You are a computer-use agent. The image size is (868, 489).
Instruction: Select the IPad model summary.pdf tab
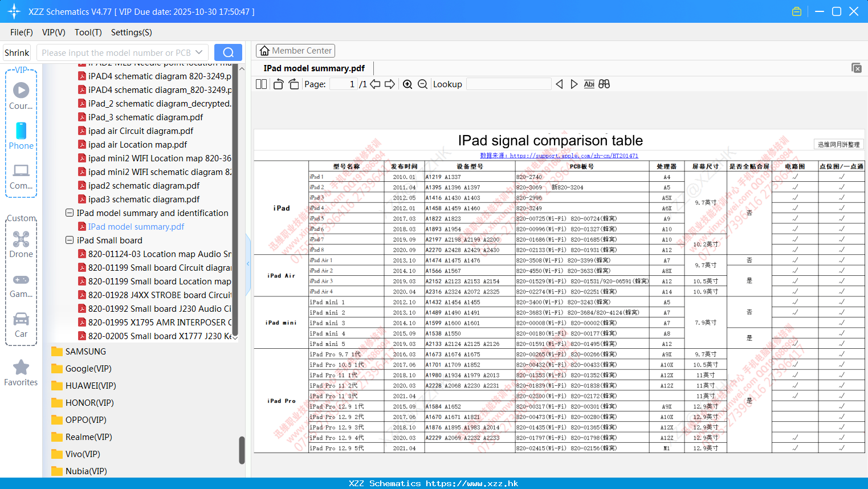click(x=314, y=68)
